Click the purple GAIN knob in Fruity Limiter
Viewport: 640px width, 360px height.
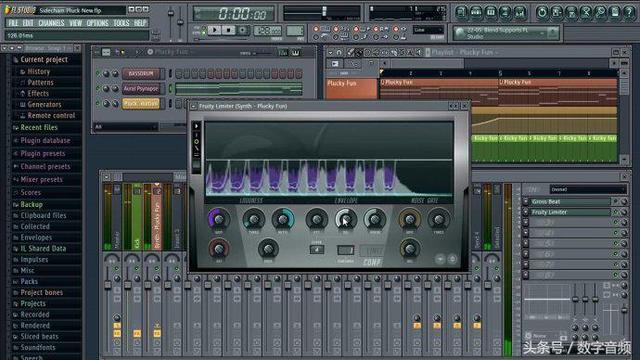click(219, 219)
